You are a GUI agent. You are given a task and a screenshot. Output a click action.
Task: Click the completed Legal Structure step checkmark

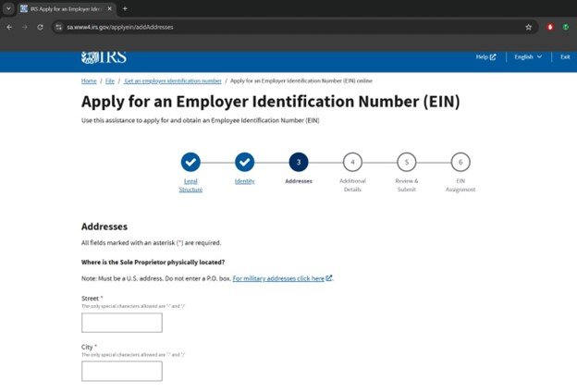pos(190,162)
